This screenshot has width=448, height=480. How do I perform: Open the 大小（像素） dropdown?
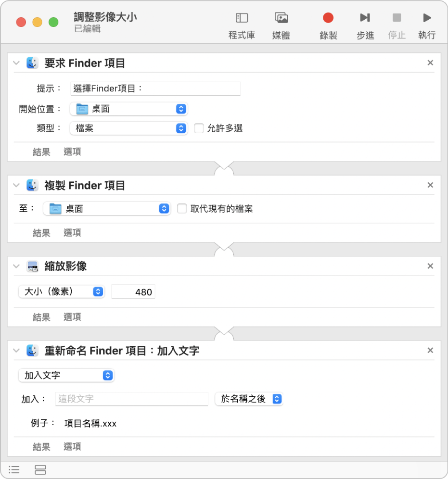(x=61, y=291)
